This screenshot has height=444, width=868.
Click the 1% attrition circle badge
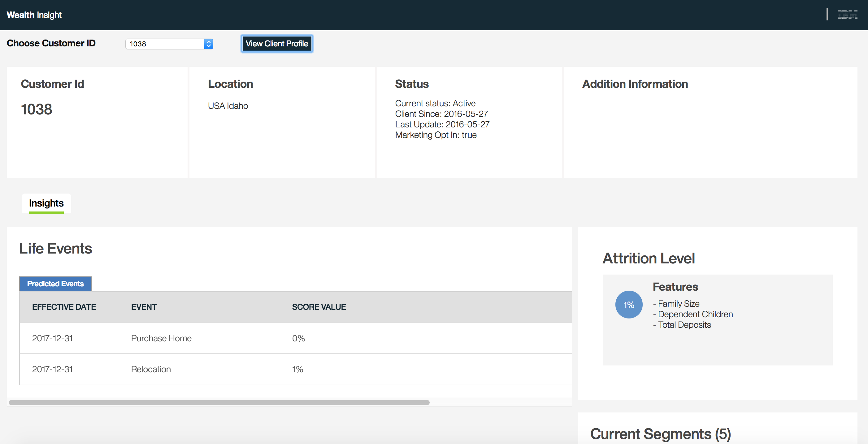[x=628, y=305]
